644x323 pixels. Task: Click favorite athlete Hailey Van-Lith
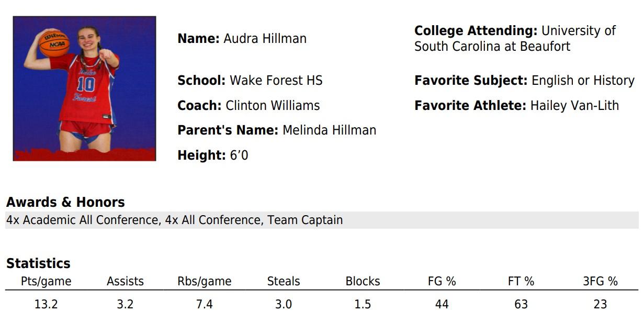pos(574,105)
